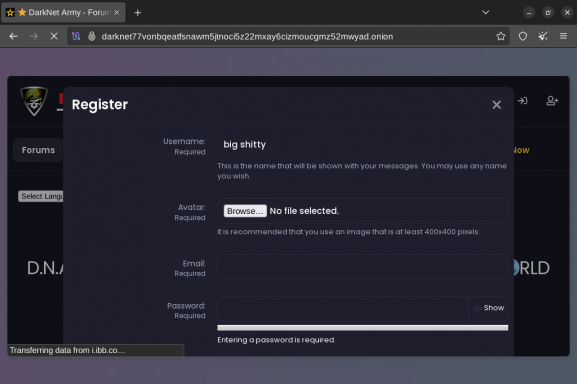Click the forward navigation arrow
The image size is (577, 384).
[x=33, y=36]
